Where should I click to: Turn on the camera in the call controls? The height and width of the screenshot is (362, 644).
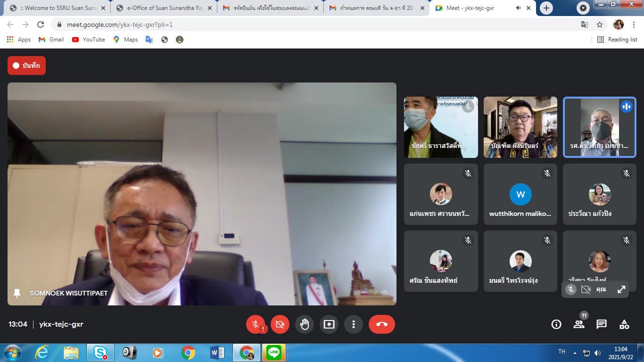coord(280,324)
